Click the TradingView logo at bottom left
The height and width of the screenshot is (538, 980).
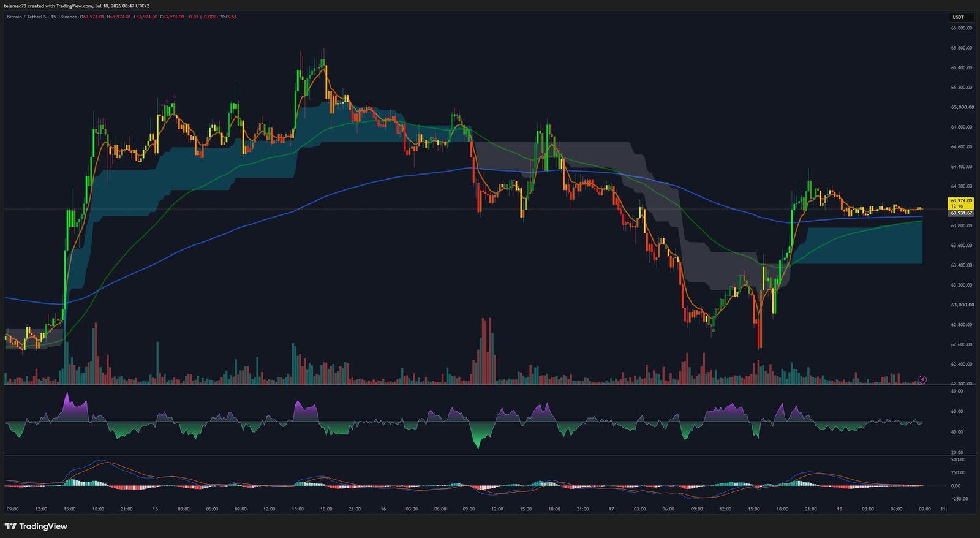[36, 526]
